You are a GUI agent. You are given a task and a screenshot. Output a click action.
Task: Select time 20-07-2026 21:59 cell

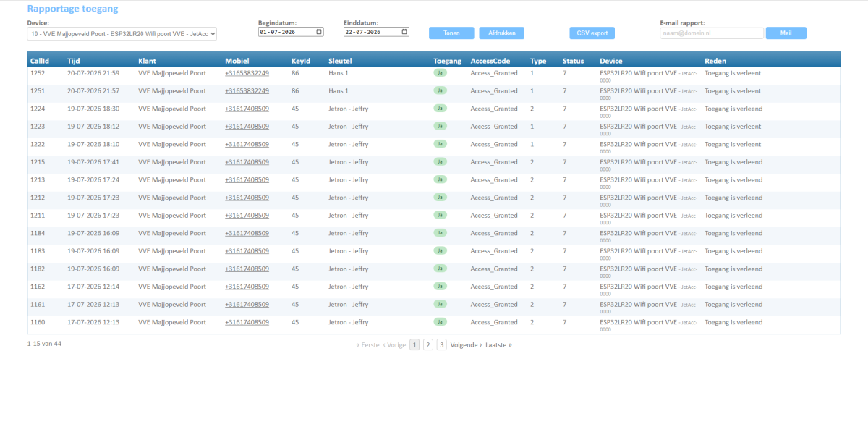[x=93, y=73]
